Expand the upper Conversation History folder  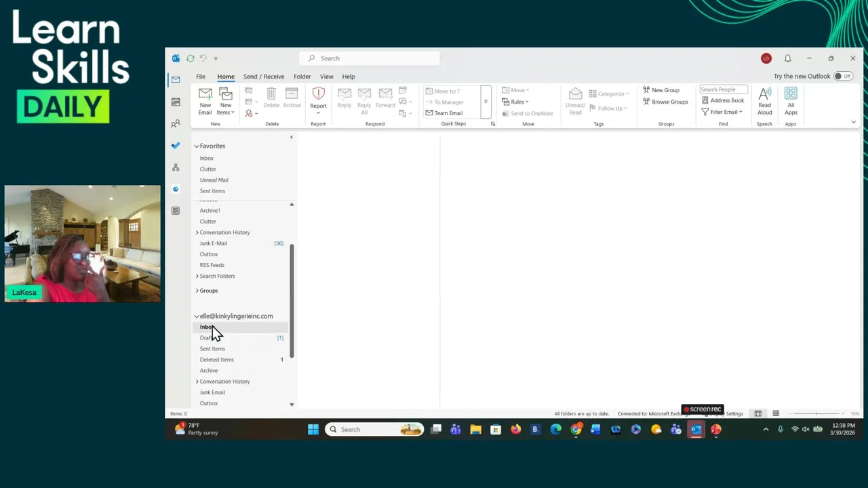point(197,232)
